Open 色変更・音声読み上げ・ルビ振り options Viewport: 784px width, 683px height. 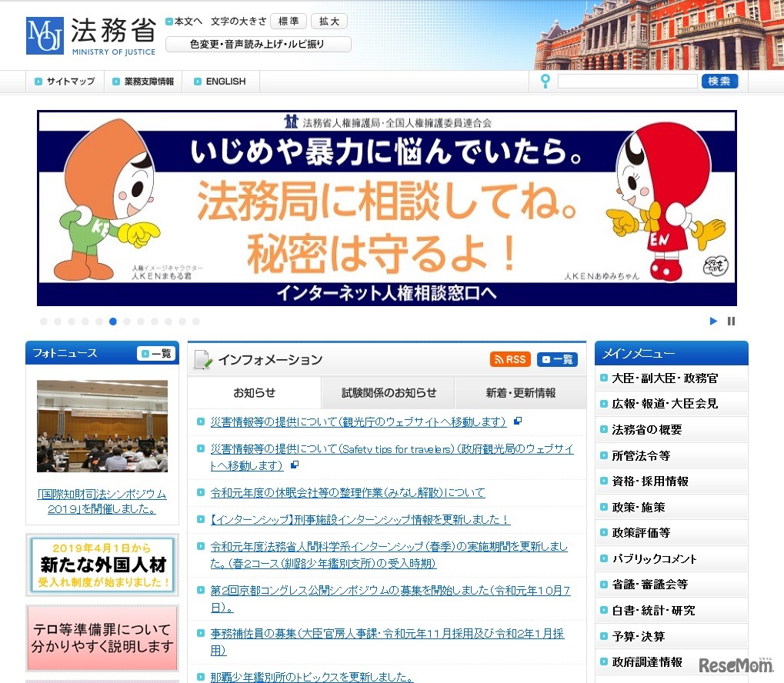[x=258, y=44]
